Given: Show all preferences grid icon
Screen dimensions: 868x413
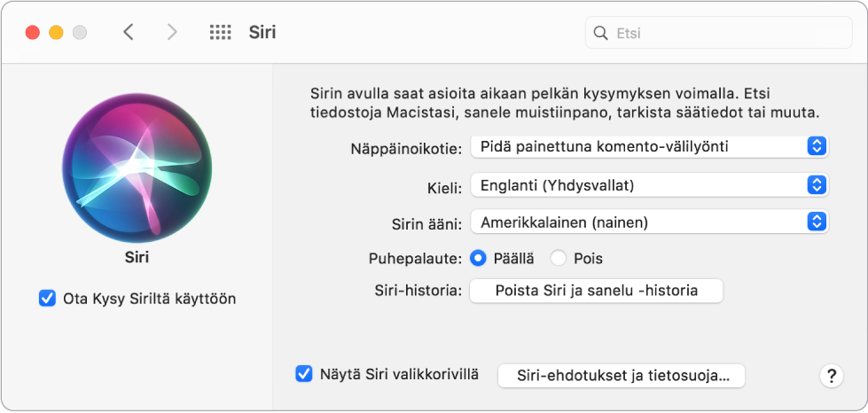Looking at the screenshot, I should click(x=220, y=33).
